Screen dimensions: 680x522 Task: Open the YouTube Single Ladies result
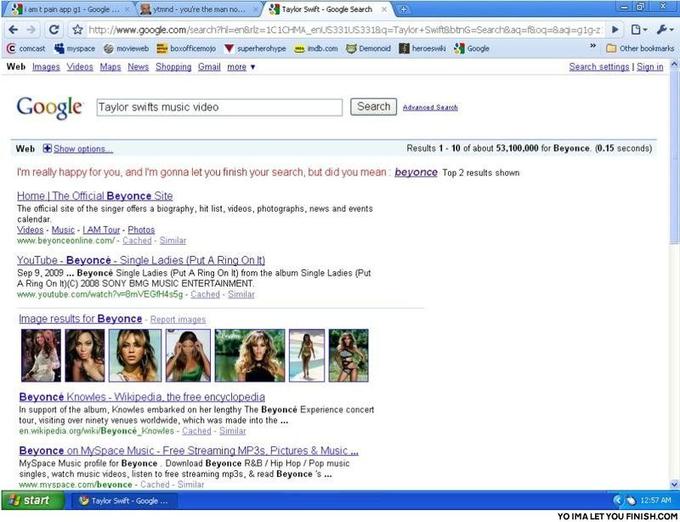(x=141, y=260)
